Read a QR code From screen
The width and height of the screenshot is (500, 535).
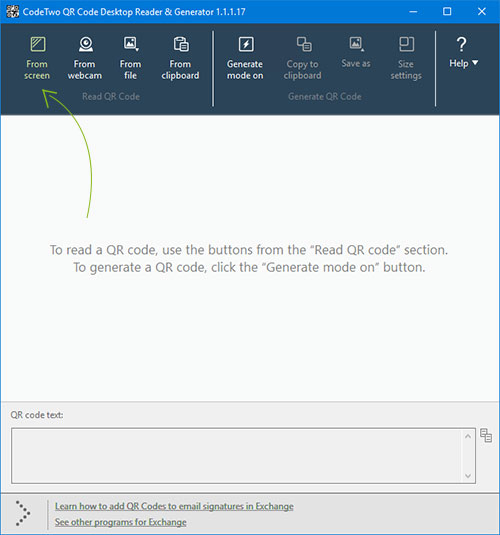37,58
